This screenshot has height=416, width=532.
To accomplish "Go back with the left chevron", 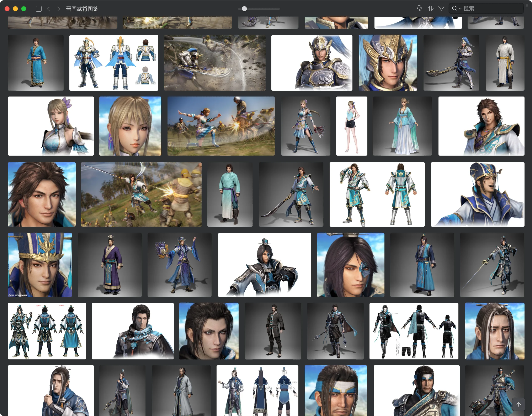I will tap(49, 9).
